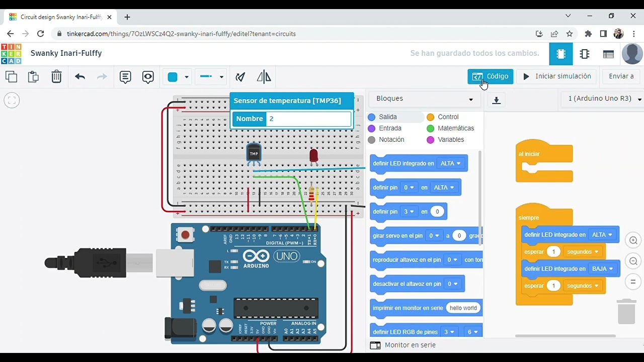The height and width of the screenshot is (362, 644).
Task: Click the zoom to fit button
Action: coord(12,101)
